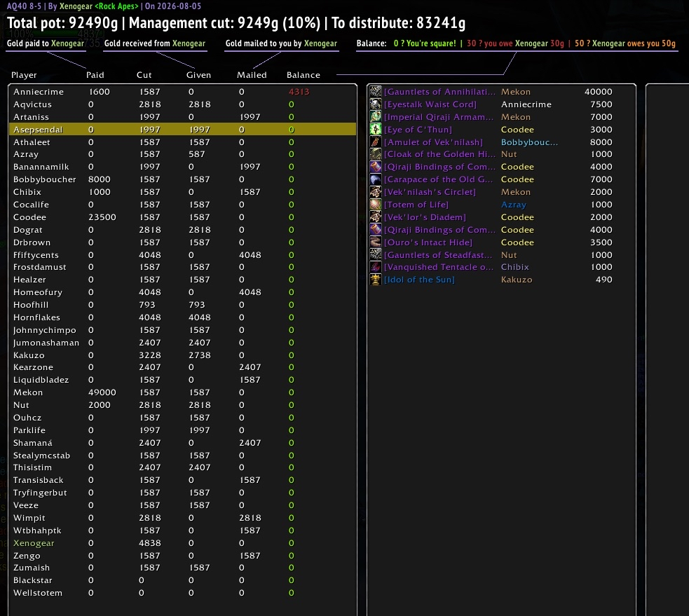Click the Cloak of the Golden Hive icon
The width and height of the screenshot is (689, 616).
[x=375, y=154]
